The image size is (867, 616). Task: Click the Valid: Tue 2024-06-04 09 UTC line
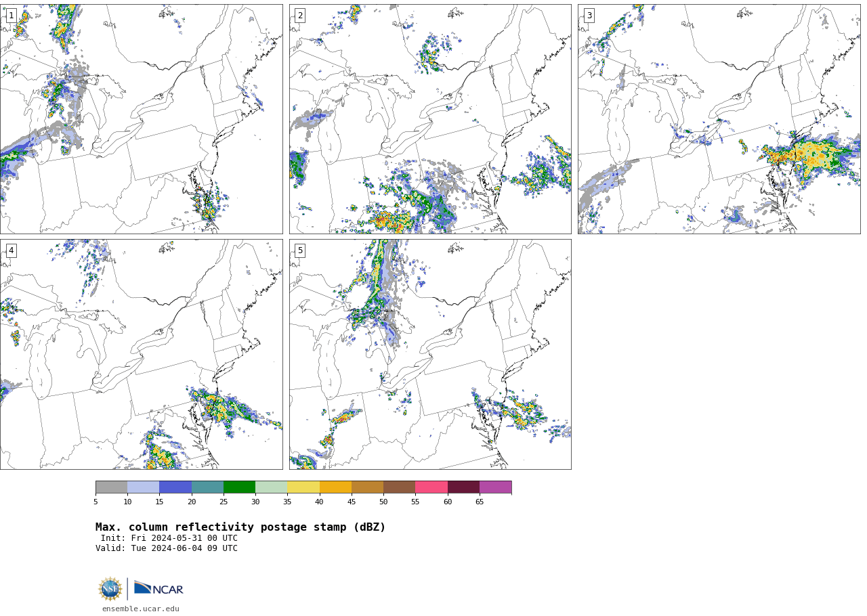pos(167,548)
